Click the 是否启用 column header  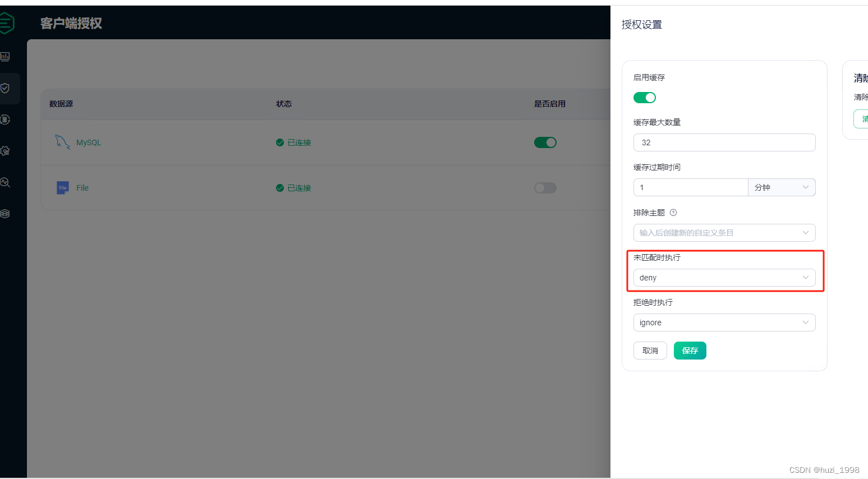[550, 104]
